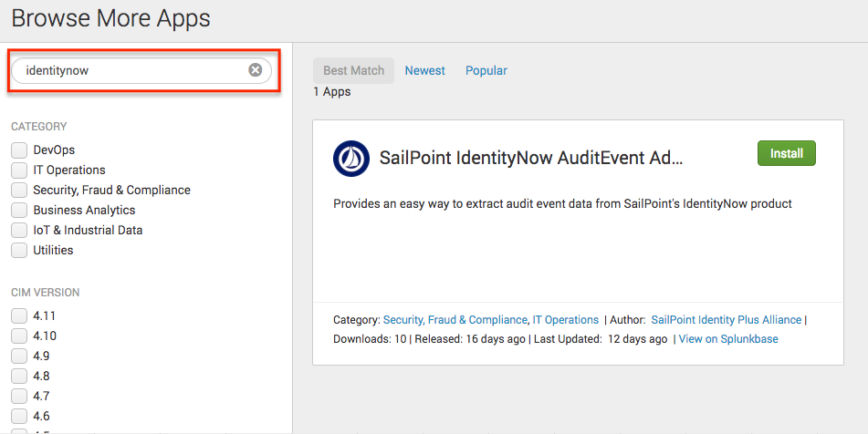Follow the IT Operations category link

pos(565,320)
